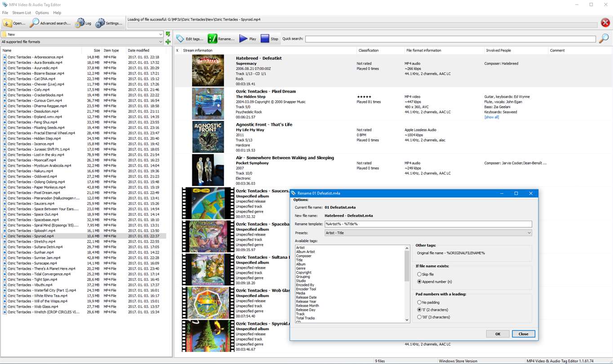Click the red cancel icon beside the progress bar
The width and height of the screenshot is (613, 364).
[605, 23]
